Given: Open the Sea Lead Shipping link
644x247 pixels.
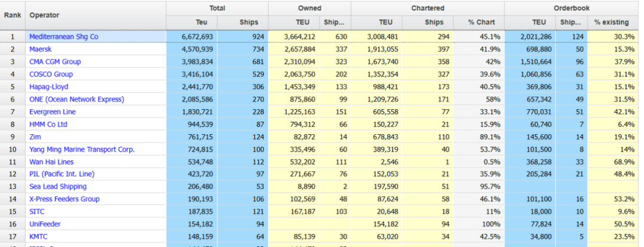Looking at the screenshot, I should [x=58, y=187].
